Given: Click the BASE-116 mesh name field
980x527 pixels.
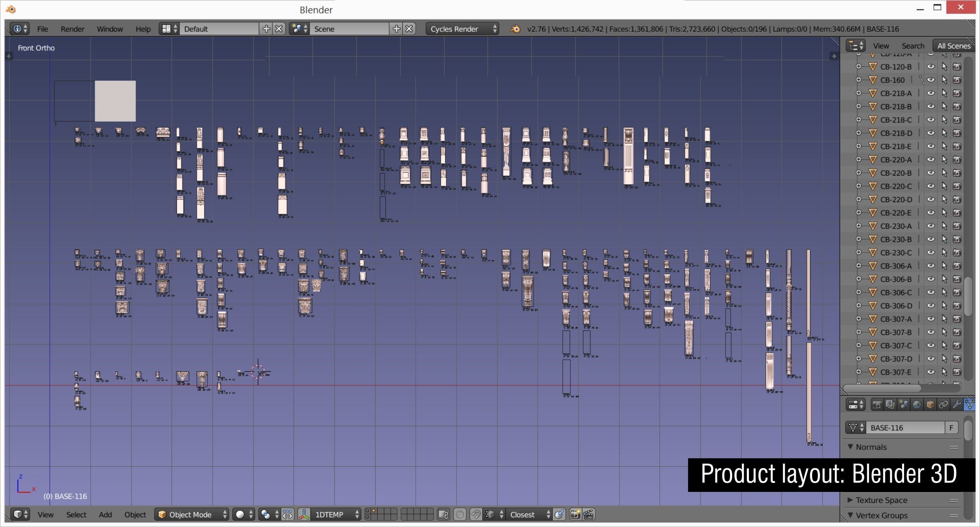Looking at the screenshot, I should pos(906,428).
